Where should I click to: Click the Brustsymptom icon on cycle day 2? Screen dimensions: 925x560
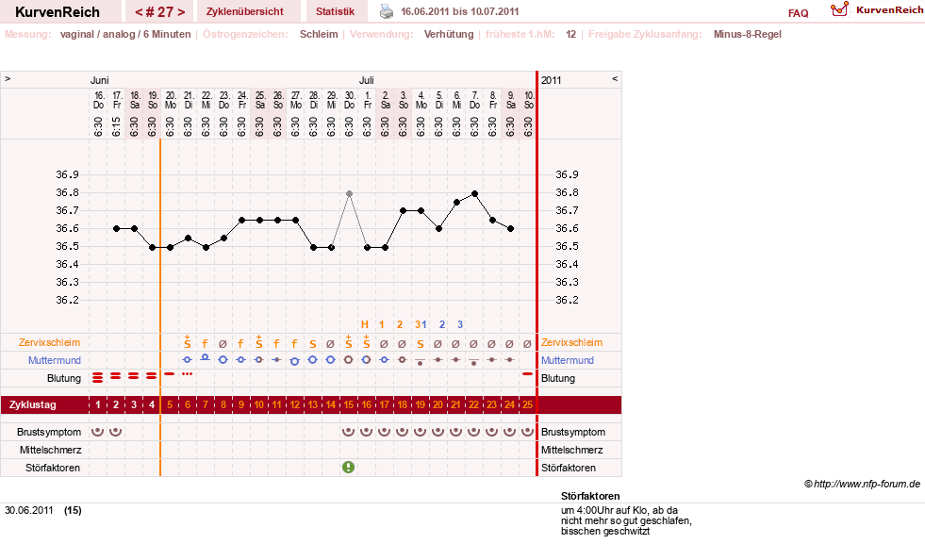point(116,432)
